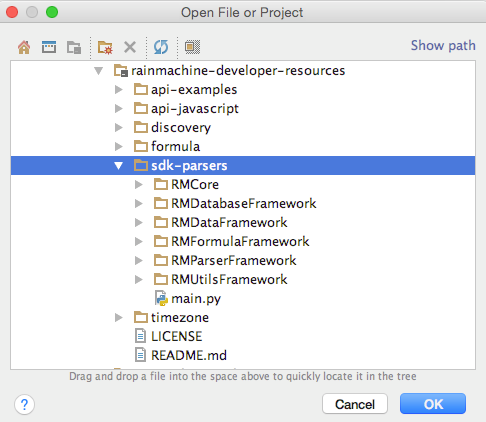Open the help question mark button
Screen dimensions: 486x422
click(24, 405)
